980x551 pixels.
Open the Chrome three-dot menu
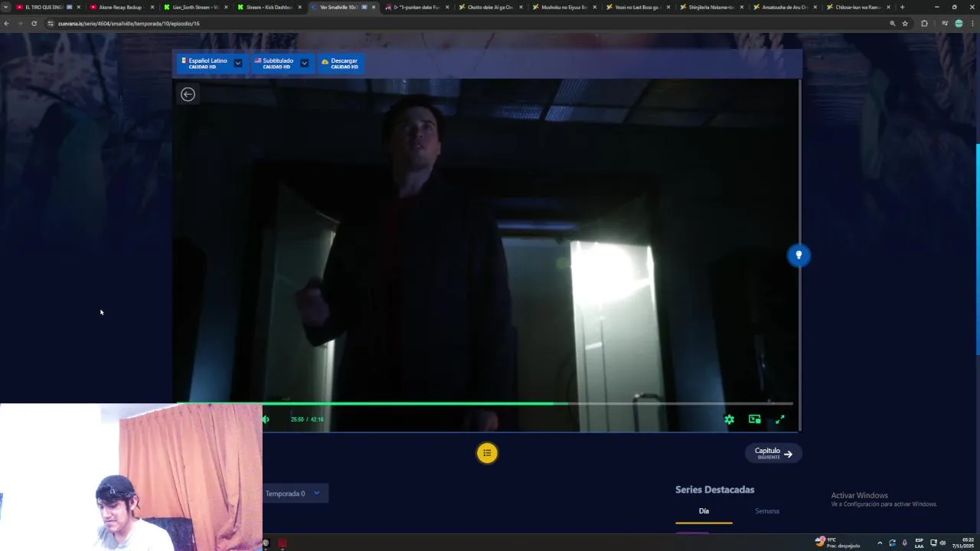click(973, 24)
